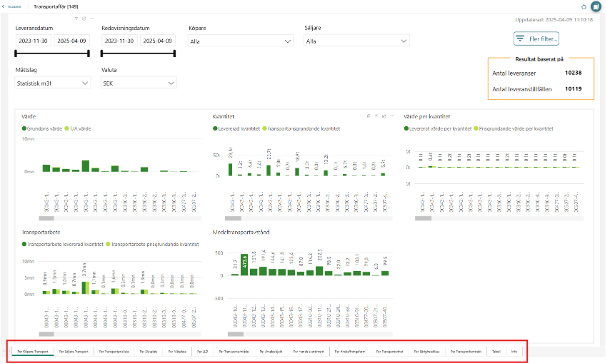Click the Leveransdatum date range slider
Image resolution: width=606 pixels, height=364 pixels.
click(52, 53)
